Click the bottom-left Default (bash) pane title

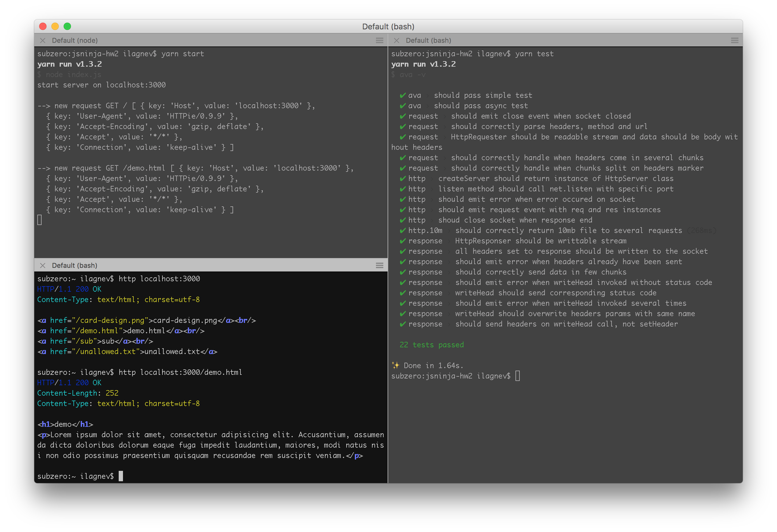pos(75,265)
